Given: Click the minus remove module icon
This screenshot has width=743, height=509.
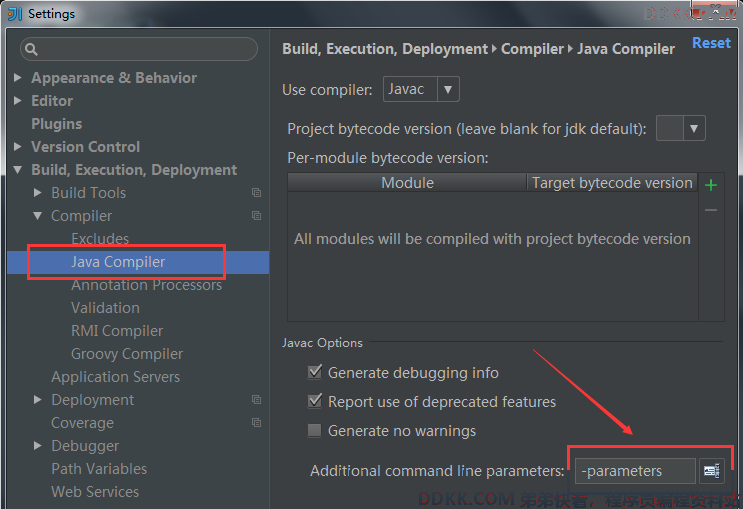Looking at the screenshot, I should [711, 210].
